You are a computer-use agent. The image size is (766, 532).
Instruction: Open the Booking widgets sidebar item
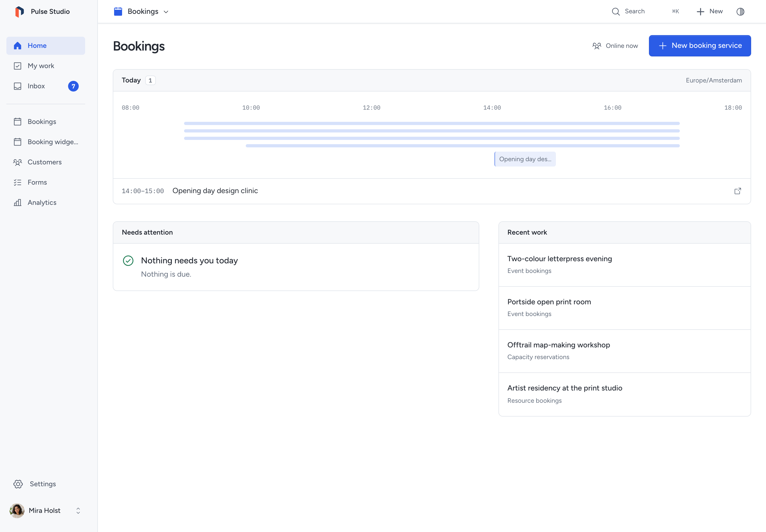(x=46, y=142)
